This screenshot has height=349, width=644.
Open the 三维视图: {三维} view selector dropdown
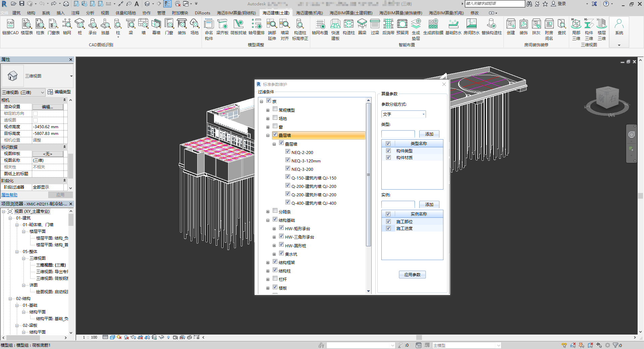[x=23, y=92]
